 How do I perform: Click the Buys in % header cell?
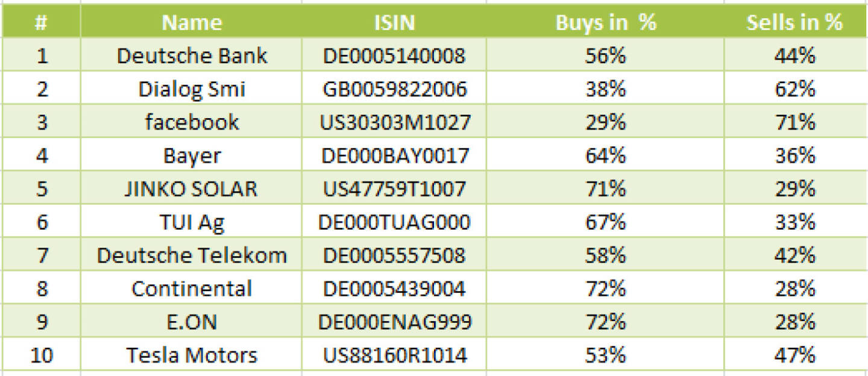(x=605, y=22)
